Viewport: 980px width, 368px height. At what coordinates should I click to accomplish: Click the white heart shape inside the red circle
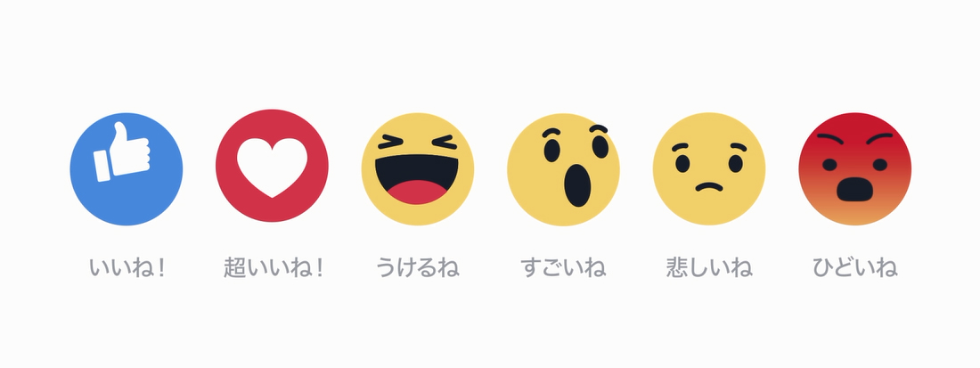[x=272, y=168]
